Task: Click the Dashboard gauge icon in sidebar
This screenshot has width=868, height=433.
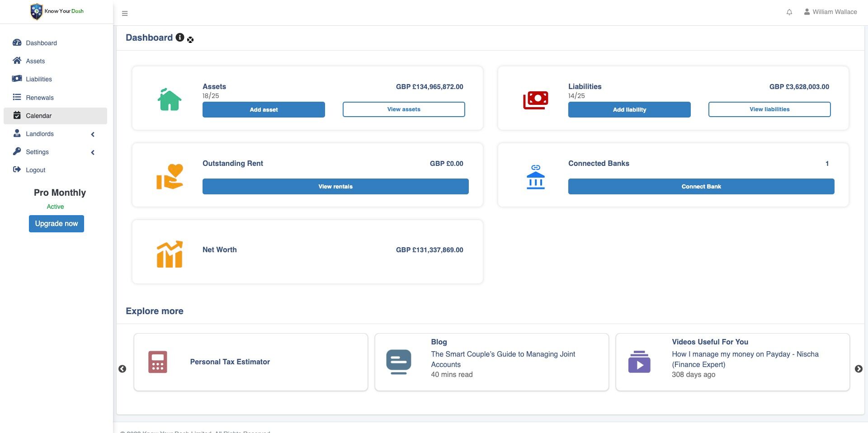Action: click(17, 42)
